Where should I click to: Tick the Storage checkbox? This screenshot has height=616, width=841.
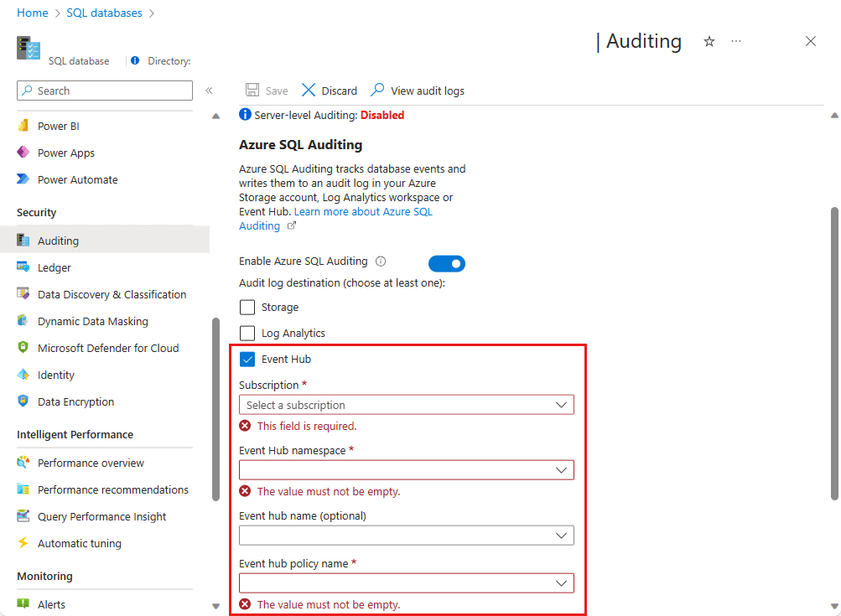[247, 308]
